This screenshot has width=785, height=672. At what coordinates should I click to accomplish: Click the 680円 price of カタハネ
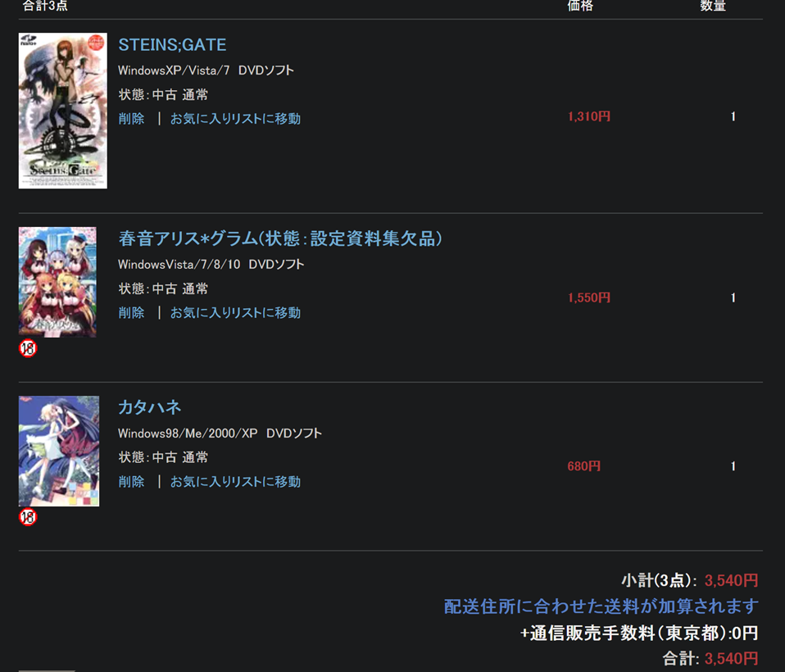(x=583, y=466)
